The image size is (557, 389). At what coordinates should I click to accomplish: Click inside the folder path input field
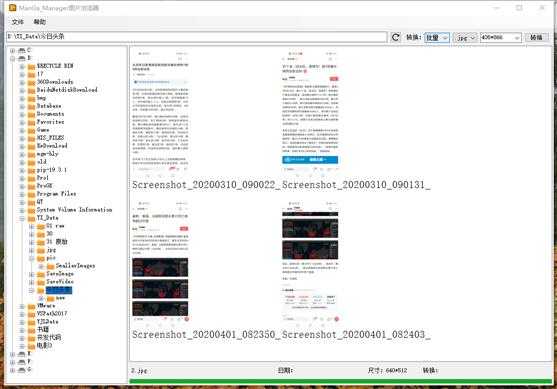point(196,37)
